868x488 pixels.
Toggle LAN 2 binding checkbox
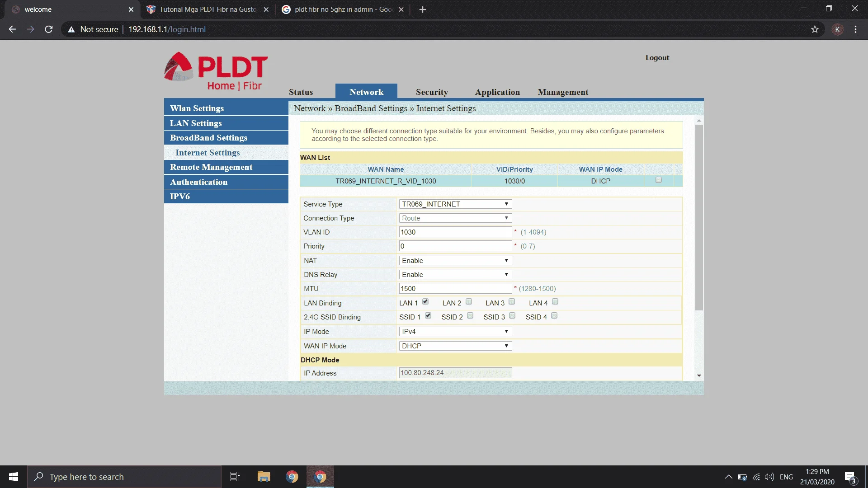point(469,302)
